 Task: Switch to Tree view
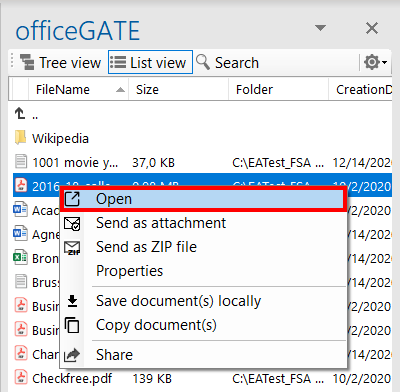pos(60,62)
